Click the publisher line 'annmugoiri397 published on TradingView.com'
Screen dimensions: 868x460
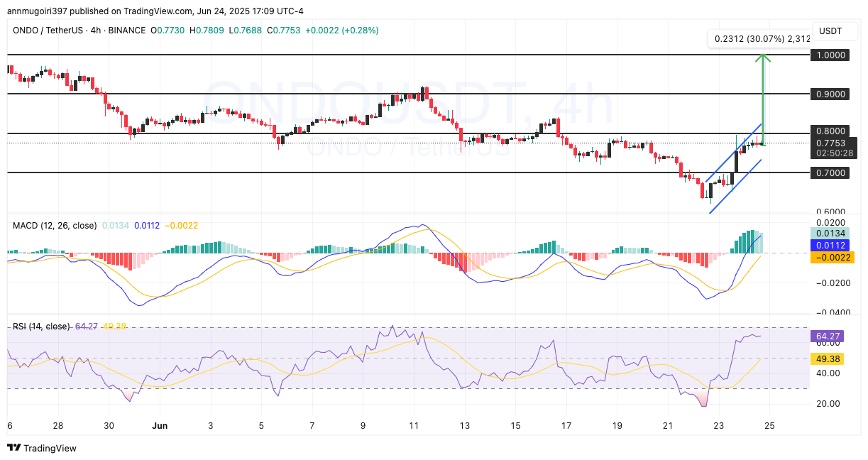99,11
